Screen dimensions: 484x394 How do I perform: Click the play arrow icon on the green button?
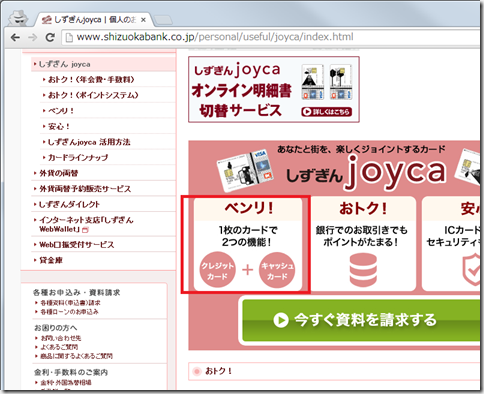coord(281,320)
